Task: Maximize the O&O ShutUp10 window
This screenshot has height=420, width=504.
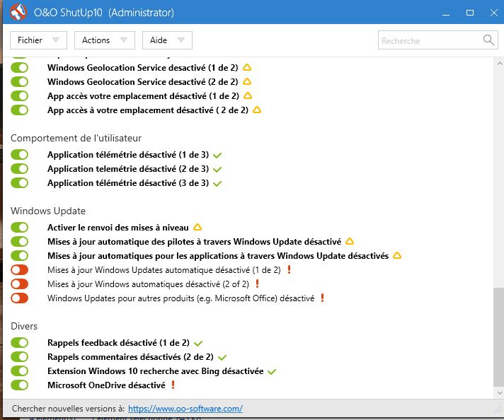Action: click(470, 13)
